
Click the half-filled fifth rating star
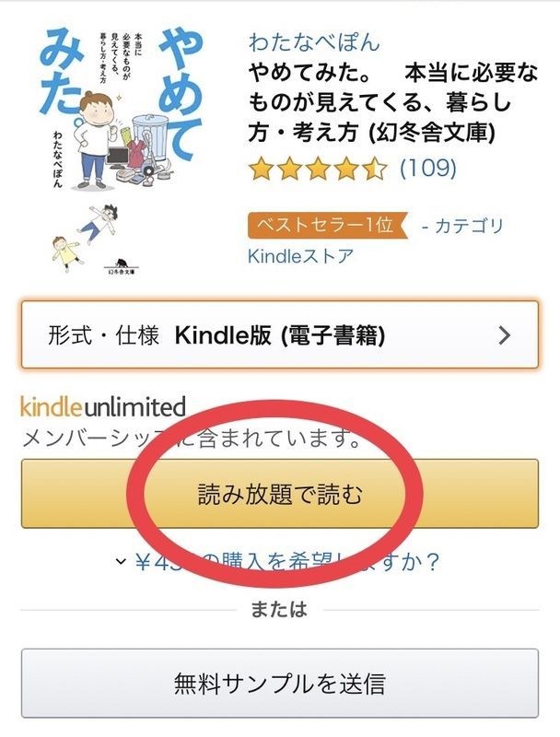(x=376, y=169)
